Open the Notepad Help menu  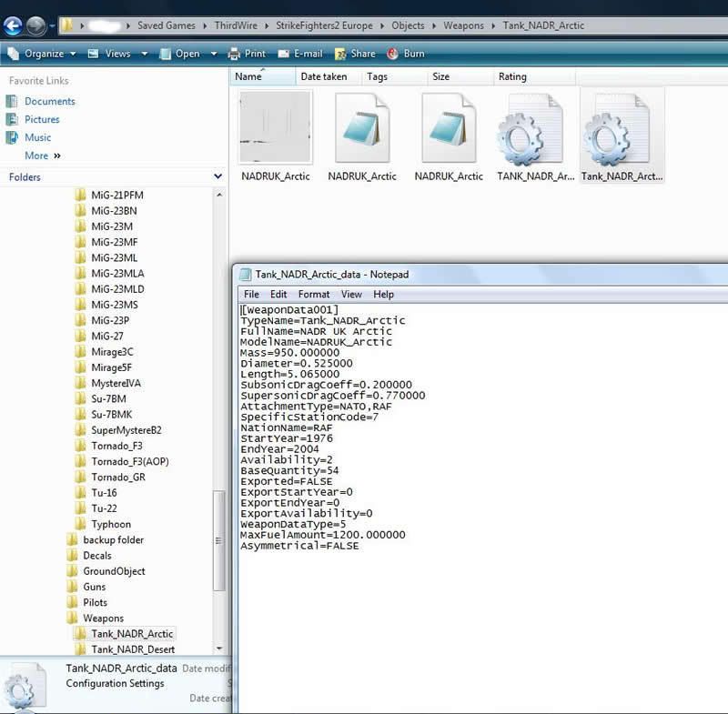383,294
